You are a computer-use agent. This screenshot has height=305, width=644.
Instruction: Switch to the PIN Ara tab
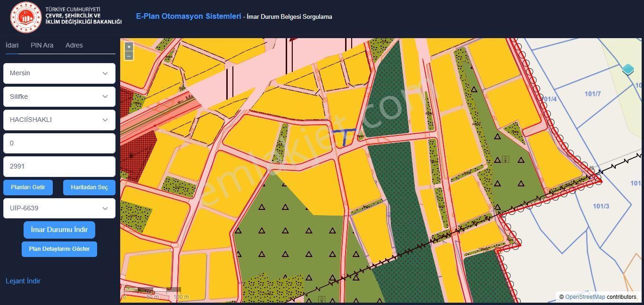coord(42,45)
